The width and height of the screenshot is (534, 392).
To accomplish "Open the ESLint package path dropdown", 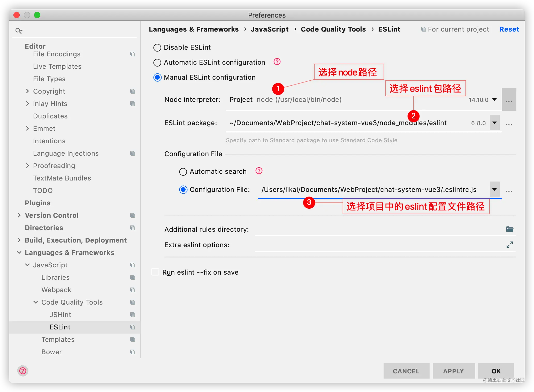I will click(494, 123).
